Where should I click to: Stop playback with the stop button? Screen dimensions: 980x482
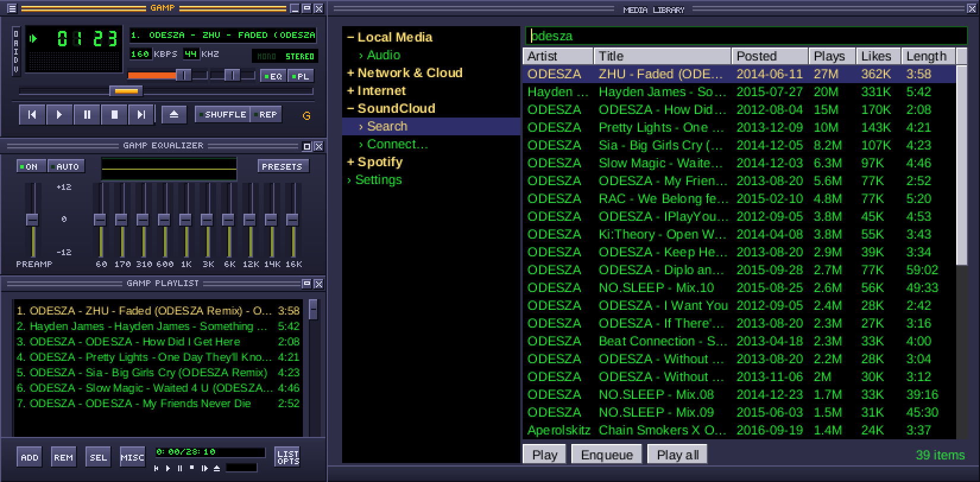tap(114, 115)
